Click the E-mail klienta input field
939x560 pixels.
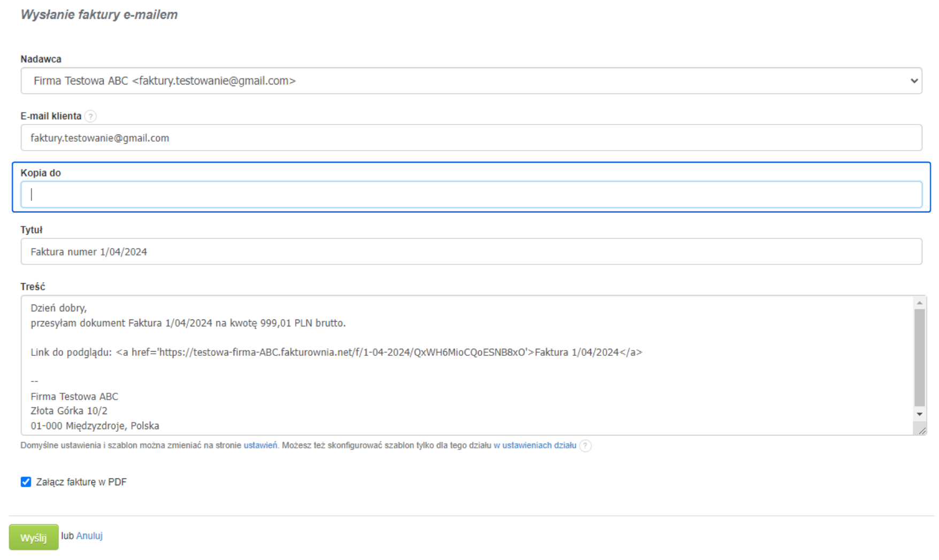click(x=471, y=138)
